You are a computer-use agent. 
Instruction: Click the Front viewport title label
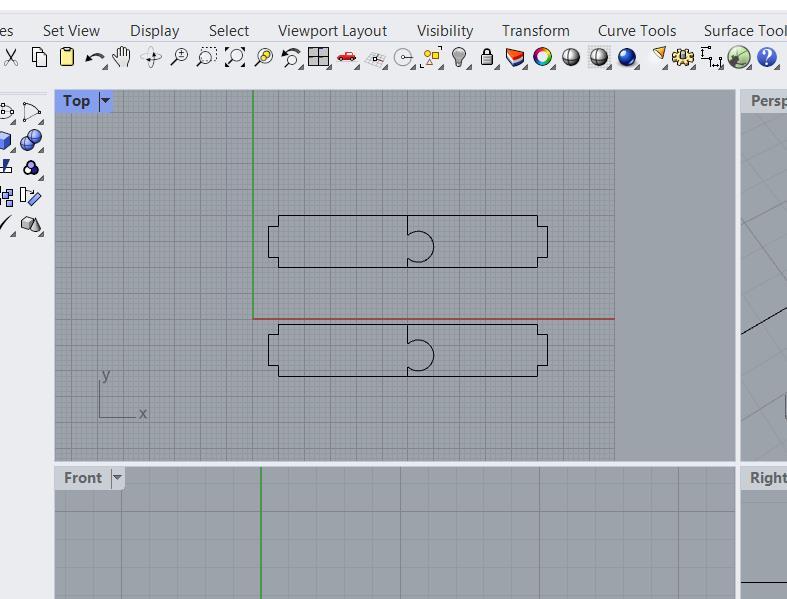point(83,477)
